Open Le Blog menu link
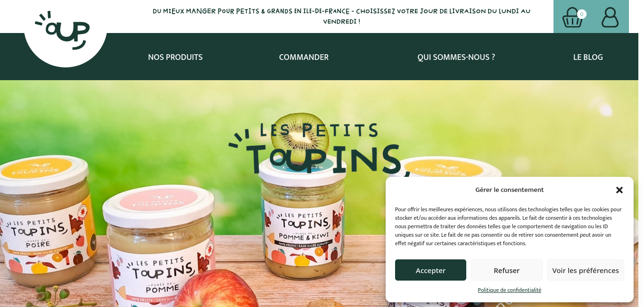 coord(588,57)
